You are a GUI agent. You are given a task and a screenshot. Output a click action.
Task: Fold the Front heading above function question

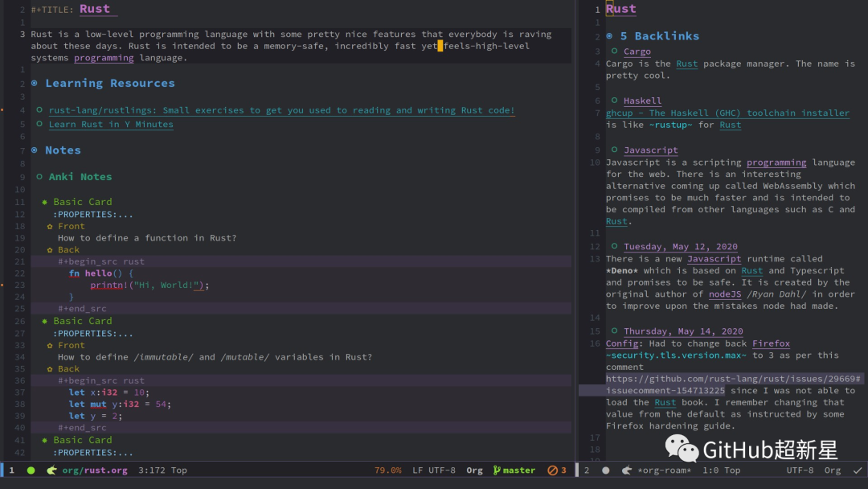pos(50,227)
